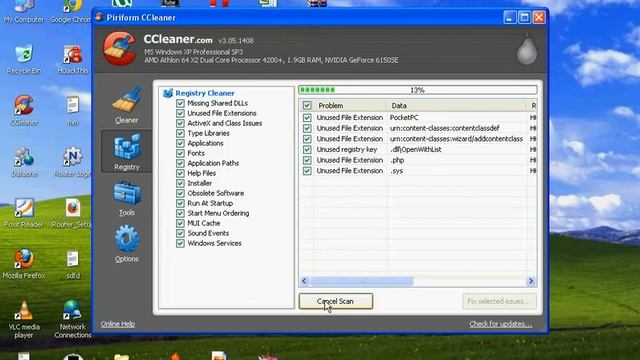Toggle Run At Startup checkbox
Screen dimensions: 640x360
click(x=180, y=203)
